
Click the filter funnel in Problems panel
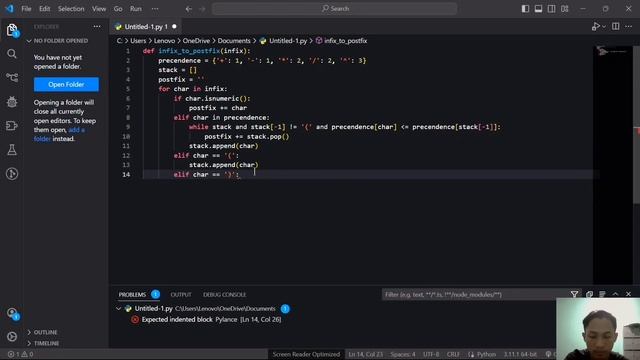pyautogui.click(x=574, y=294)
